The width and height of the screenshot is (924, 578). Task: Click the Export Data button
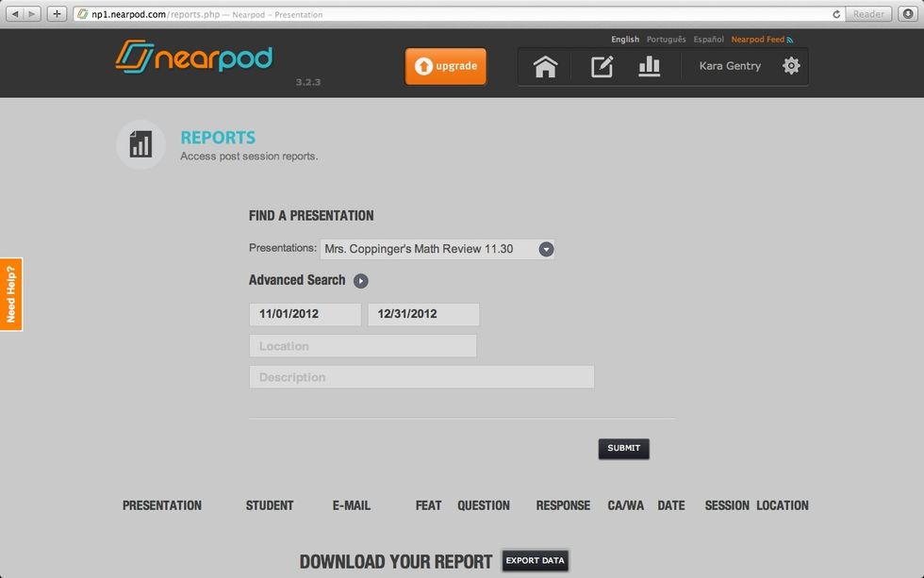tap(535, 560)
